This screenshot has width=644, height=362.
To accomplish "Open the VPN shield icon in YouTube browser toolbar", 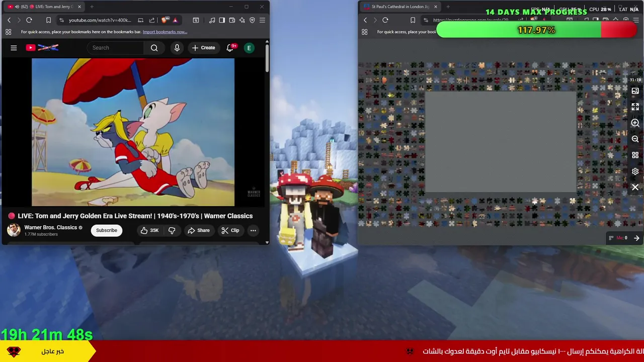I will click(252, 20).
